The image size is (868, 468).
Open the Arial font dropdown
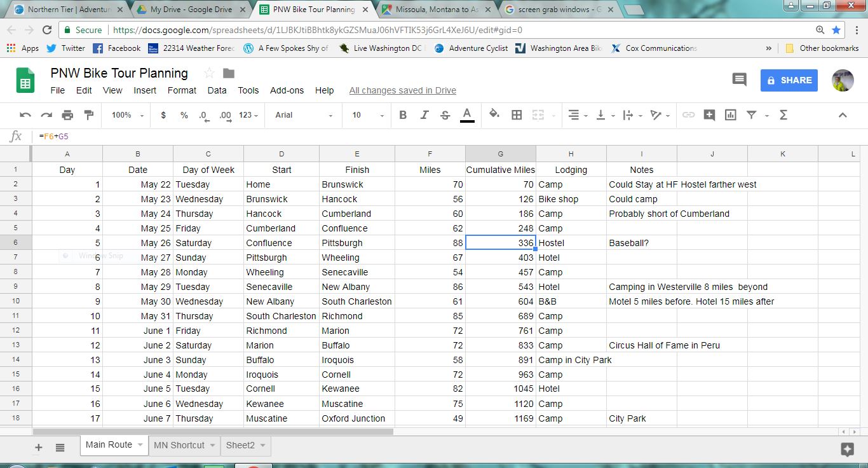coord(304,115)
